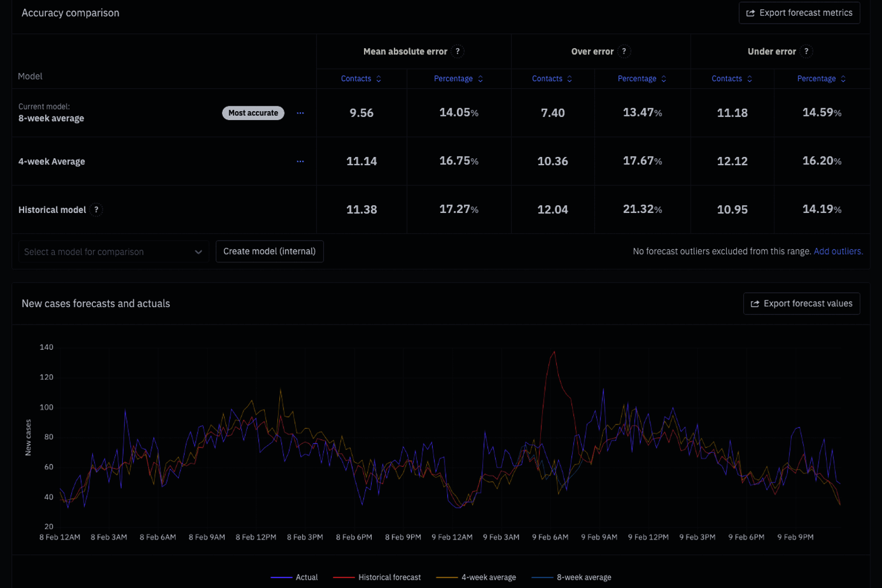Click Export forecast metrics button

[799, 13]
